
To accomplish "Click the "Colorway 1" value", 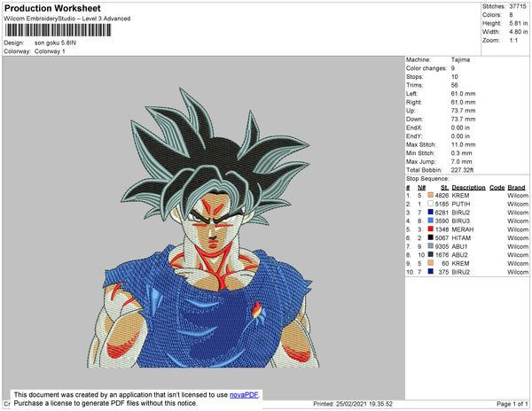I will tap(50, 51).
